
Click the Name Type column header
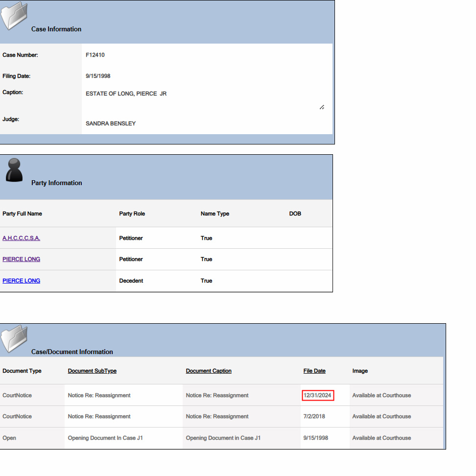coord(215,214)
